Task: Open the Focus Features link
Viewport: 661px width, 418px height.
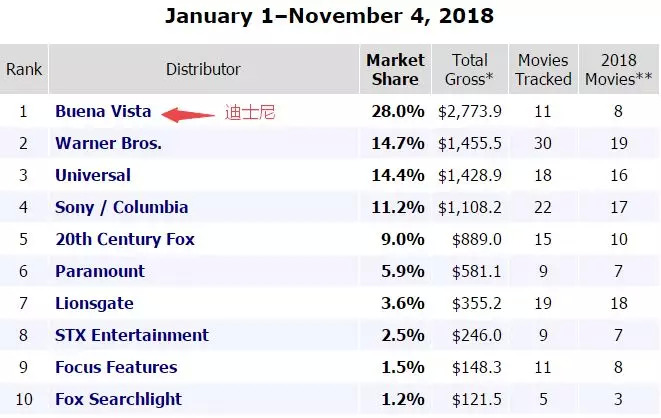Action: pyautogui.click(x=116, y=367)
